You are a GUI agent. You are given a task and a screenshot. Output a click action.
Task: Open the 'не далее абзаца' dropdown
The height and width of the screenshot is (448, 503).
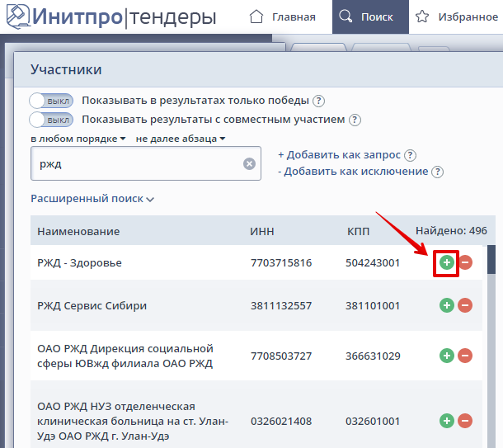181,139
